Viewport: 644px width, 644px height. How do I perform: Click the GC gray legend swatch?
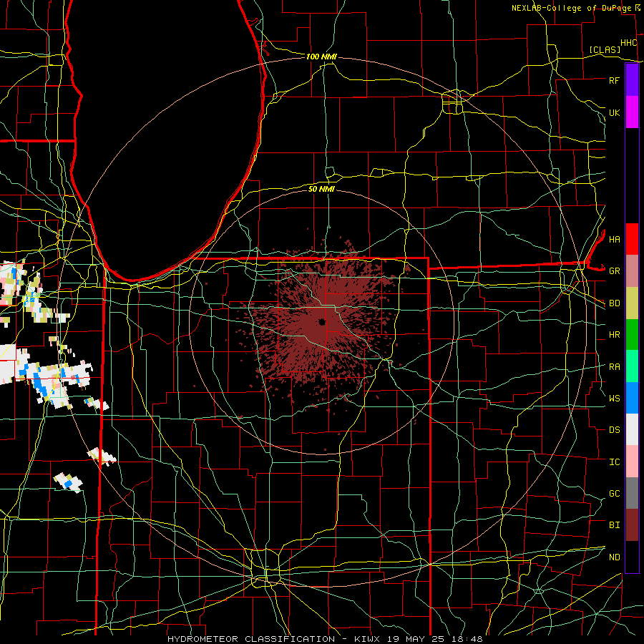[x=632, y=493]
